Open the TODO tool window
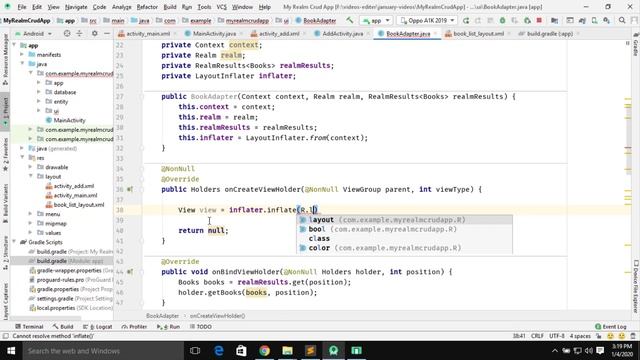Screen dimensions: 640x360 point(201,327)
